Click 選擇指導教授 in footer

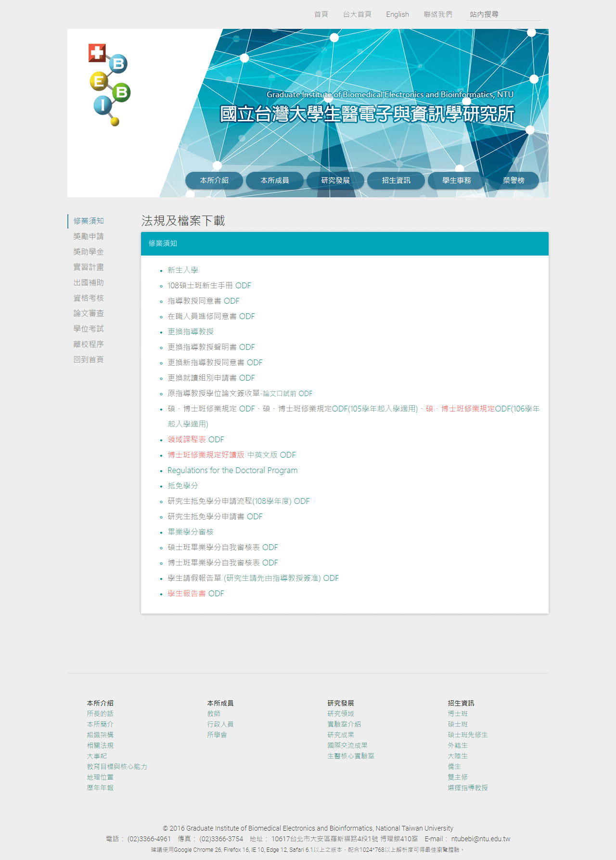468,788
